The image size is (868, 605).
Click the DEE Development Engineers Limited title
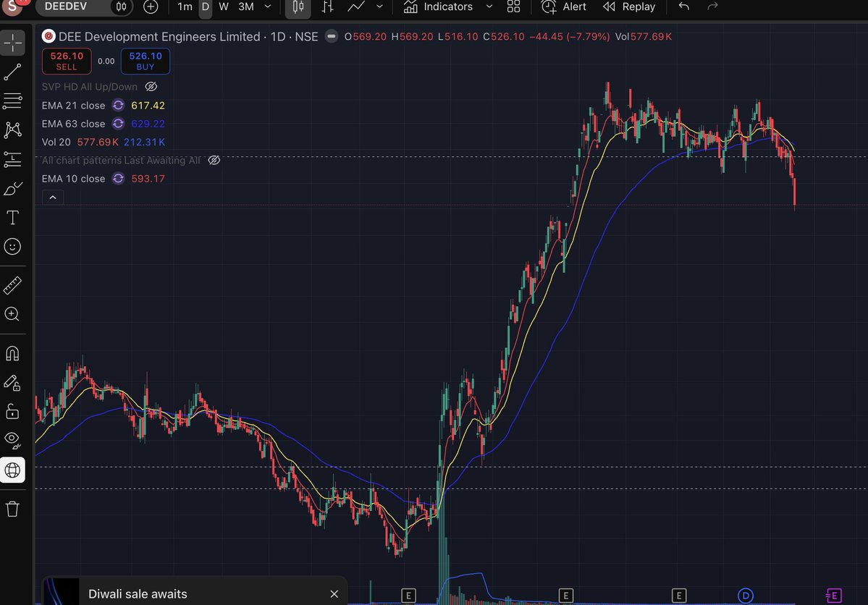coord(159,36)
